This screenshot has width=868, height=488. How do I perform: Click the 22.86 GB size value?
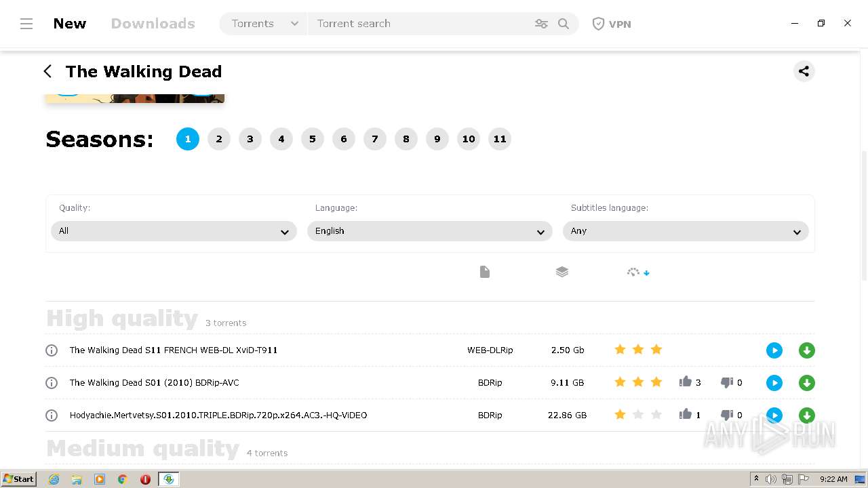pos(568,415)
